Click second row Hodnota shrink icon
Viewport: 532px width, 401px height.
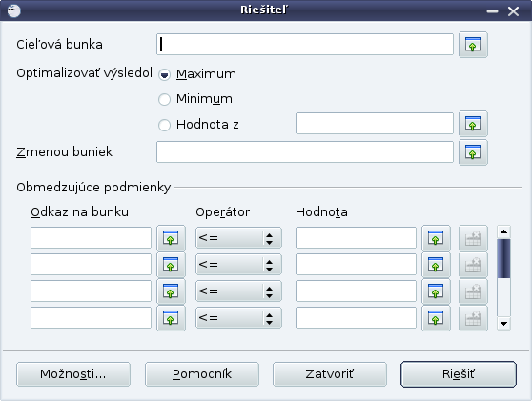[x=436, y=265]
